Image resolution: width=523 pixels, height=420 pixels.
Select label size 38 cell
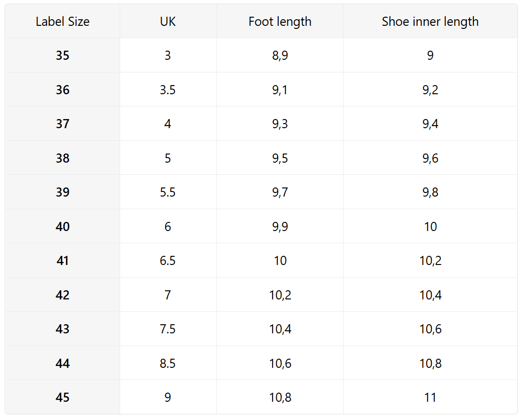tap(62, 159)
